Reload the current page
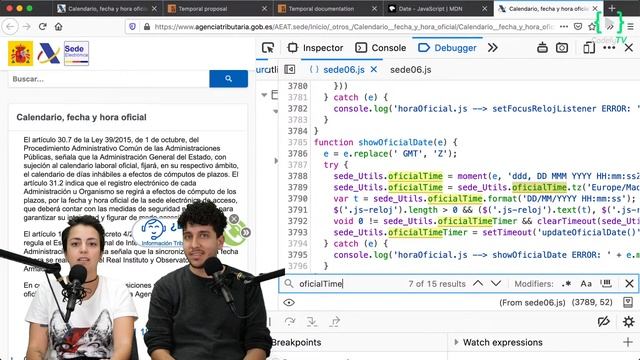The height and width of the screenshot is (360, 640). (42, 27)
